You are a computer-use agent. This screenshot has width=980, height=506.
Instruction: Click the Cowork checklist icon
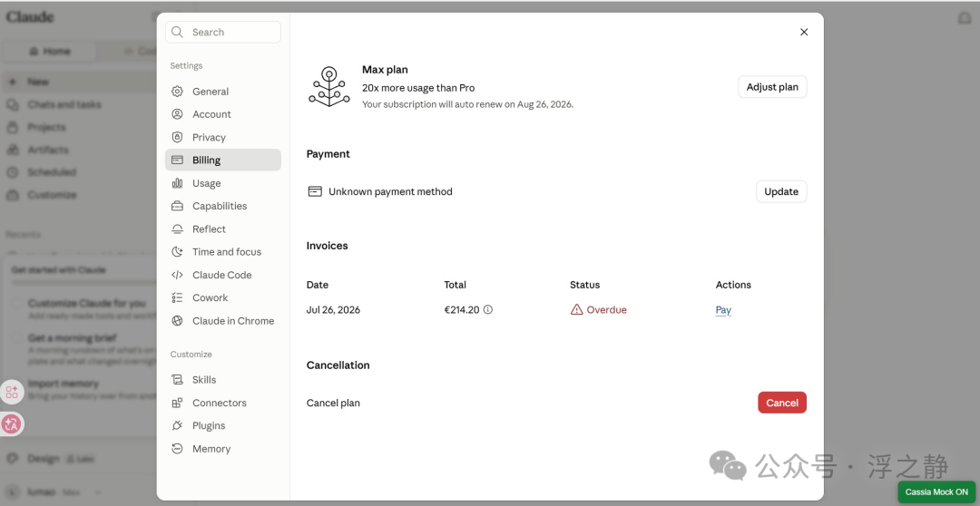pyautogui.click(x=178, y=298)
